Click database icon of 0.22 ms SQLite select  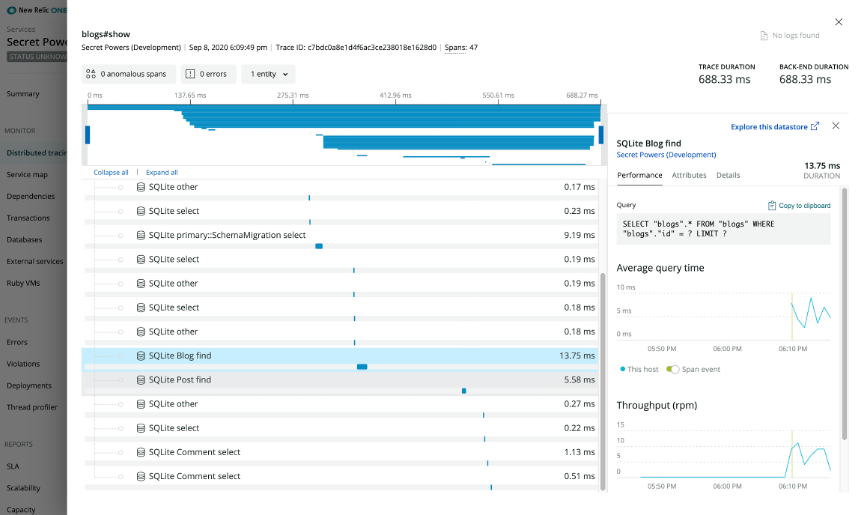point(140,428)
